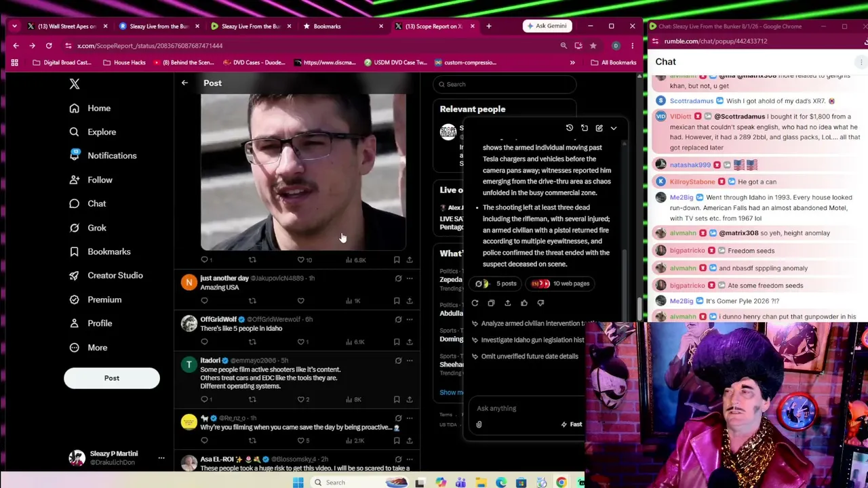Open Explore in the X sidebar

point(92,132)
